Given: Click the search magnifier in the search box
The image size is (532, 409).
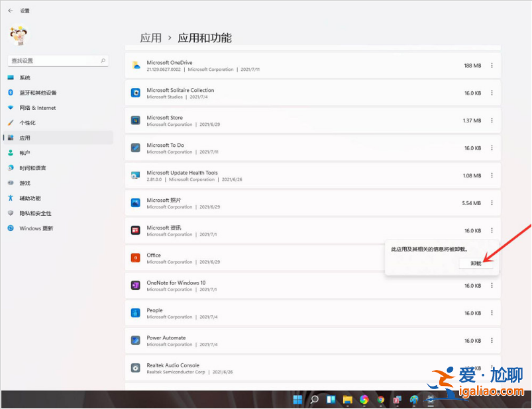Looking at the screenshot, I should click(x=103, y=60).
